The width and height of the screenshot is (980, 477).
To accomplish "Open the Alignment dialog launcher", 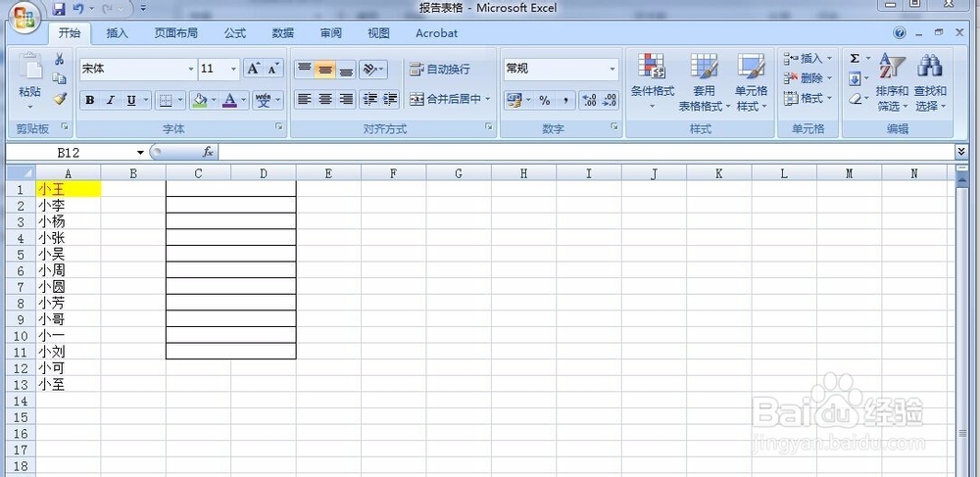I will 489,127.
